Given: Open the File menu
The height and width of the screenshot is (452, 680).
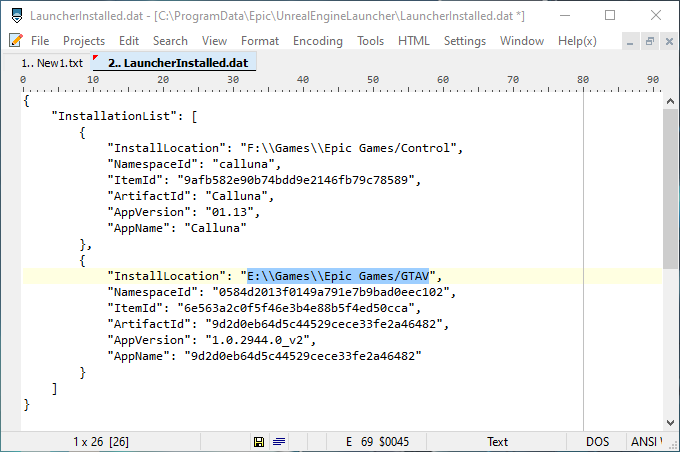Looking at the screenshot, I should click(x=40, y=41).
